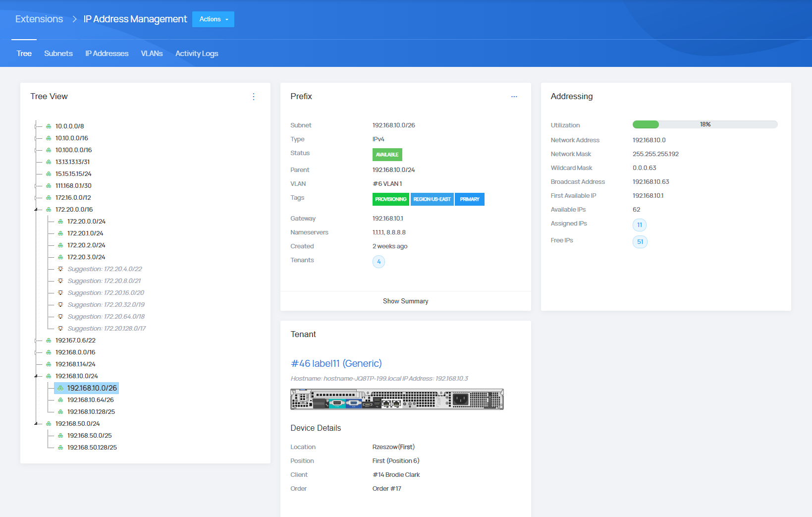Click the REGION:US-EAST tag
The height and width of the screenshot is (517, 812).
[432, 199]
